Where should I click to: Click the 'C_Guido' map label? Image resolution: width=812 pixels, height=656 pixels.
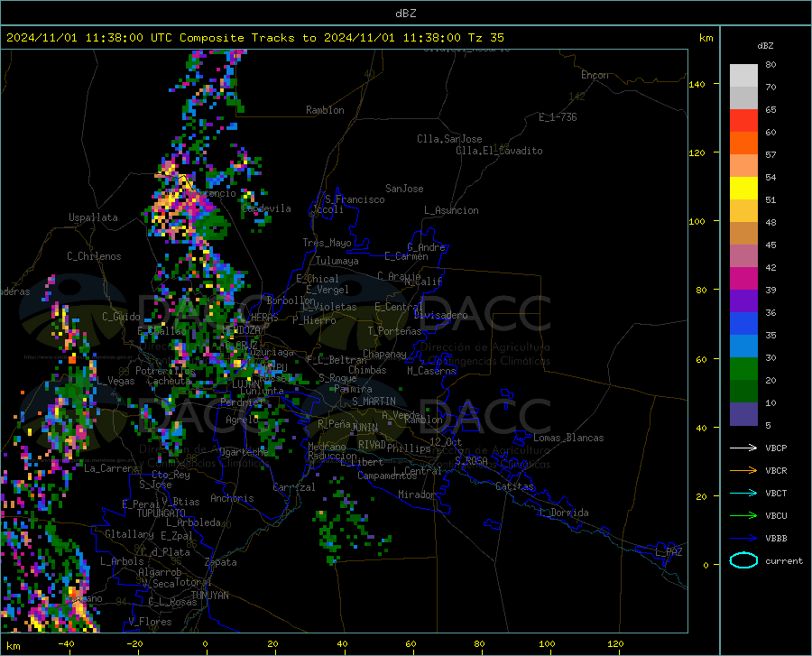(x=121, y=317)
